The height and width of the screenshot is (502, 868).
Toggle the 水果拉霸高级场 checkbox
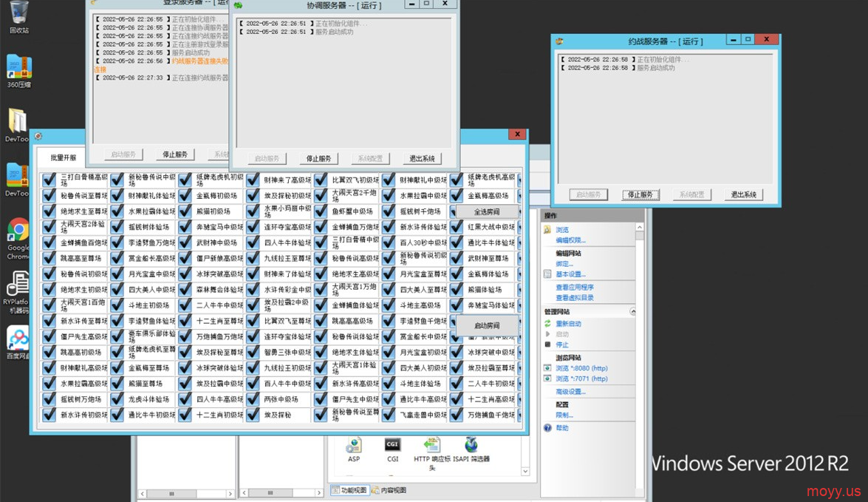pyautogui.click(x=49, y=384)
